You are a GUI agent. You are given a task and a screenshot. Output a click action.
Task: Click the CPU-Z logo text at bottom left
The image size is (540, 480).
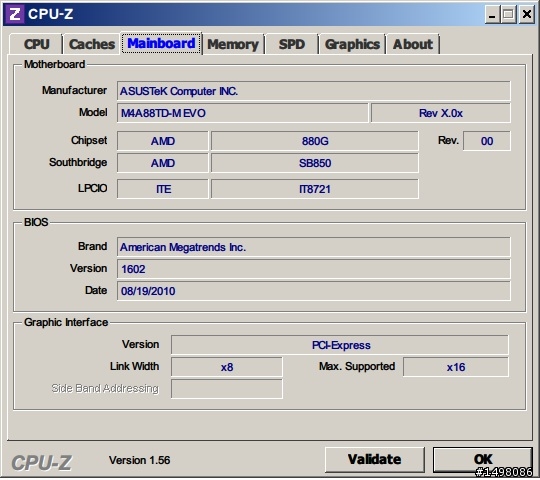[x=42, y=463]
